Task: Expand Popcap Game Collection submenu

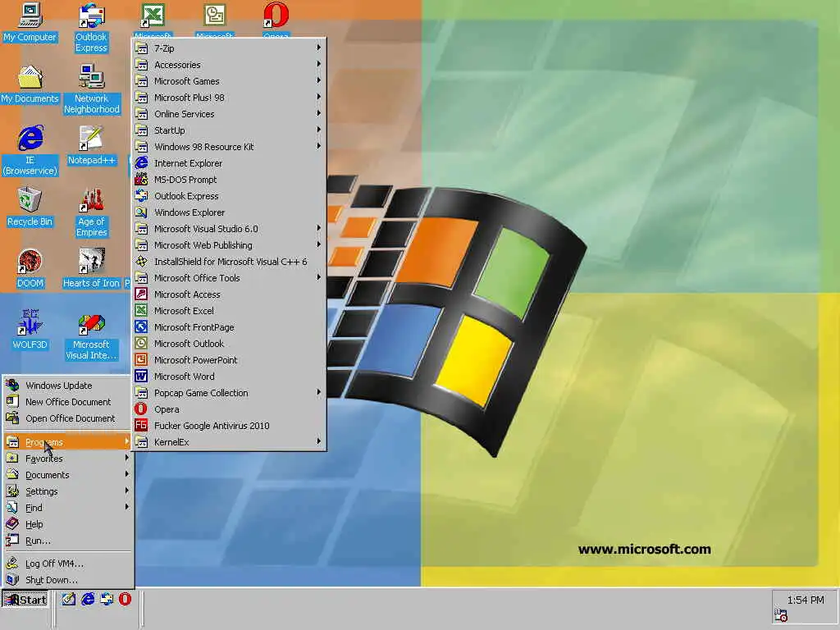Action: [230, 393]
